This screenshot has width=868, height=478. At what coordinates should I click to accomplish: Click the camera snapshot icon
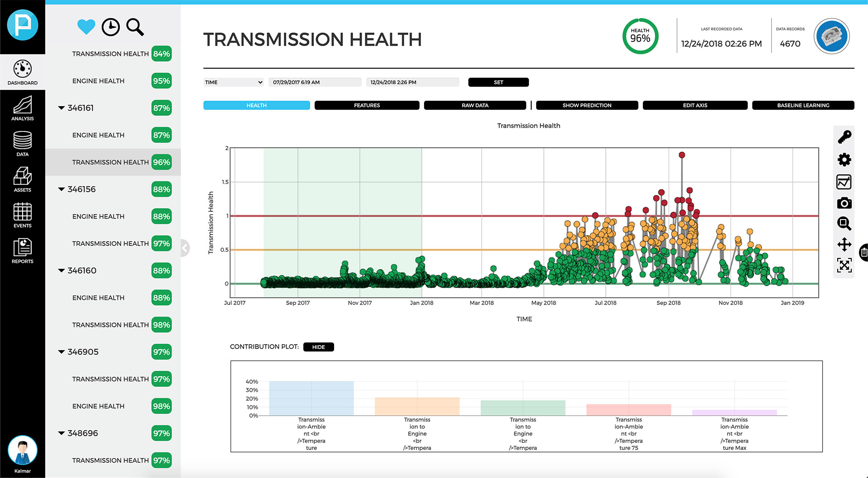click(844, 203)
